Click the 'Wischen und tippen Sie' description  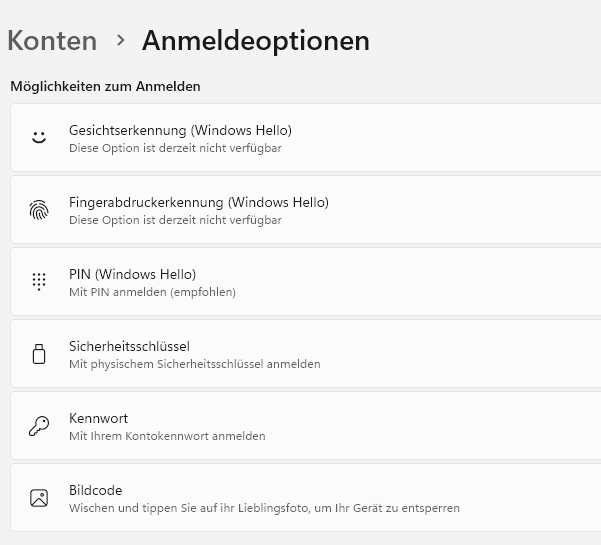[264, 508]
